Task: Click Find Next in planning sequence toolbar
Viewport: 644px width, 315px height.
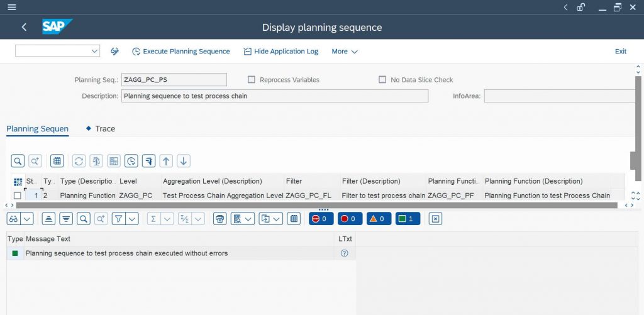Action: pyautogui.click(x=35, y=161)
